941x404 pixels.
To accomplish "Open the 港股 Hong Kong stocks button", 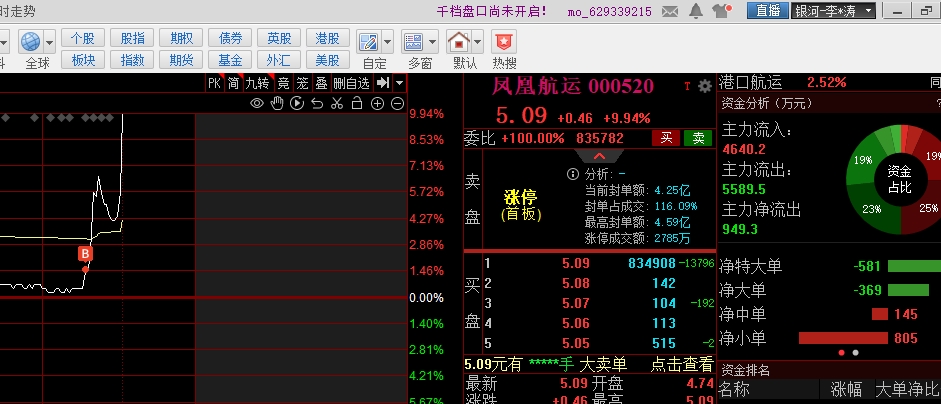I will [328, 38].
